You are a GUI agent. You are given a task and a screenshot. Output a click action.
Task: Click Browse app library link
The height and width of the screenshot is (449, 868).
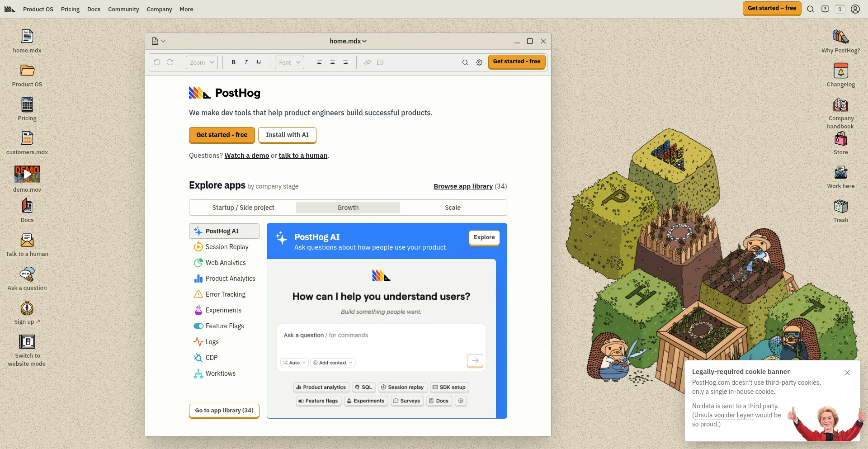coord(463,186)
